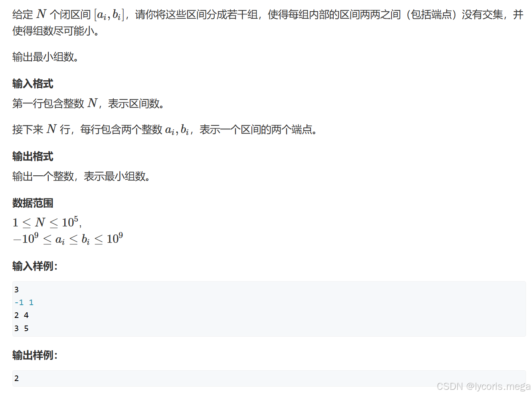Image resolution: width=532 pixels, height=395 pixels.
Task: Click the interval notation [a_i, b_i]
Action: 109,15
